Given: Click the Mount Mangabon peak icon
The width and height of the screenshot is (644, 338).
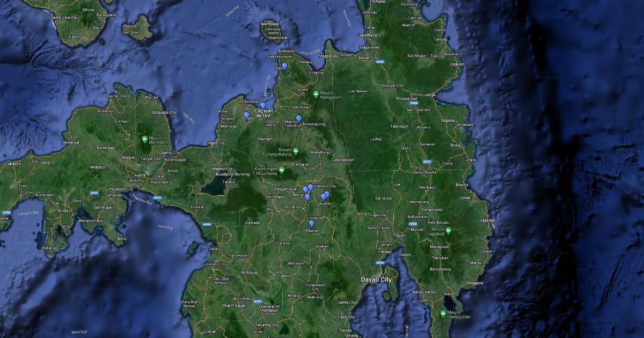Looking at the screenshot, I should [x=316, y=93].
